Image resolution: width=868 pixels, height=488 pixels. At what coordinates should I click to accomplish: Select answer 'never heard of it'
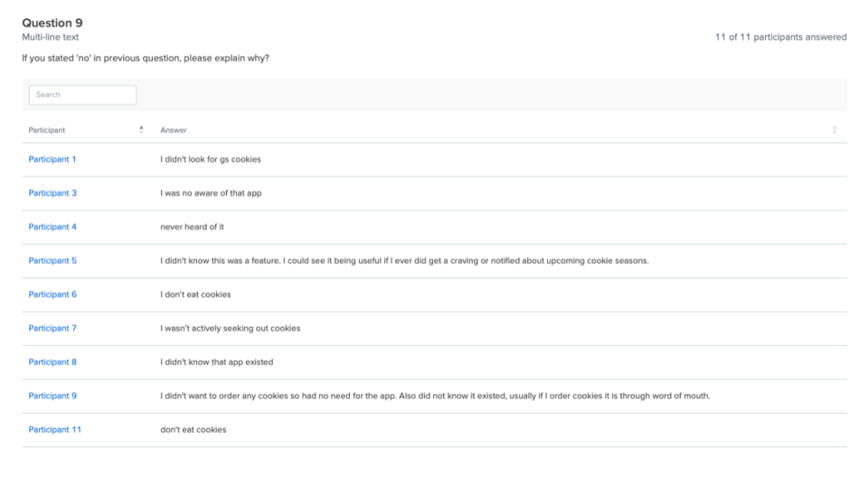point(192,227)
